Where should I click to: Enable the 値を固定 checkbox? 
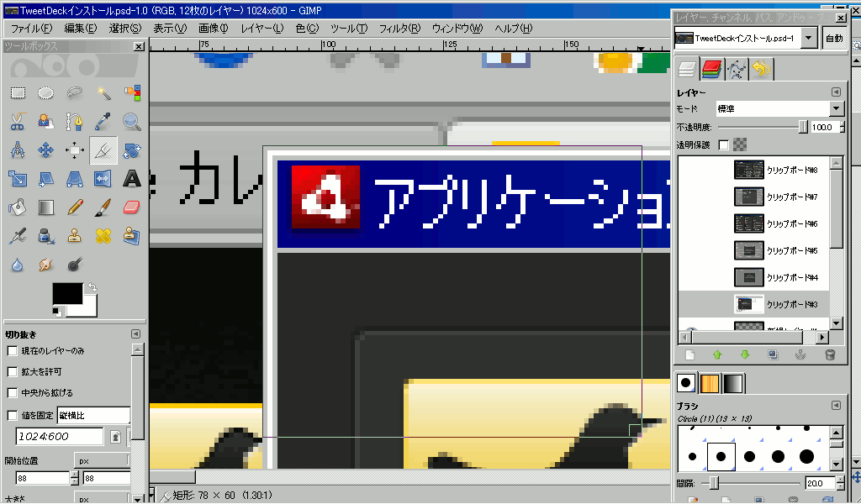pyautogui.click(x=12, y=415)
